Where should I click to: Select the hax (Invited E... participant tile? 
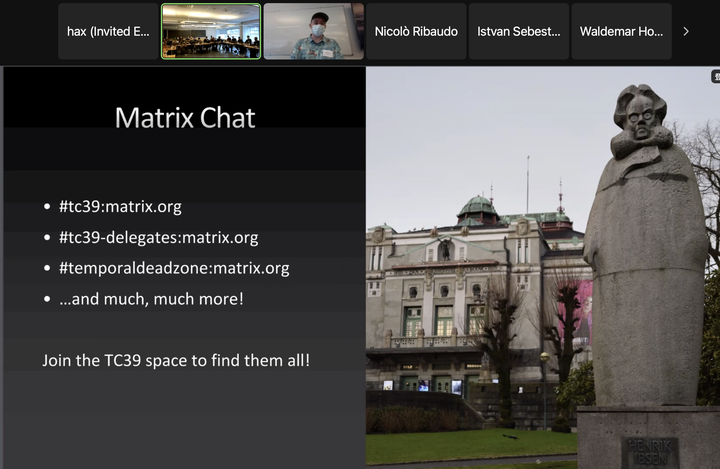click(108, 31)
